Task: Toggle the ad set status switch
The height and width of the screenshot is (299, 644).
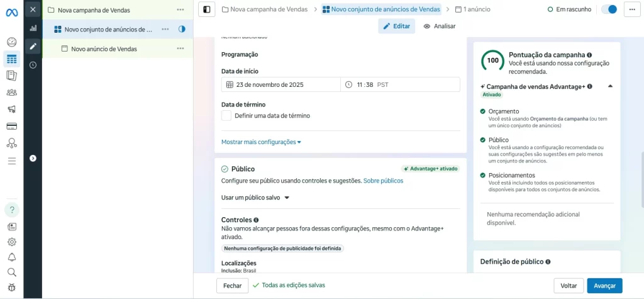Action: [609, 9]
